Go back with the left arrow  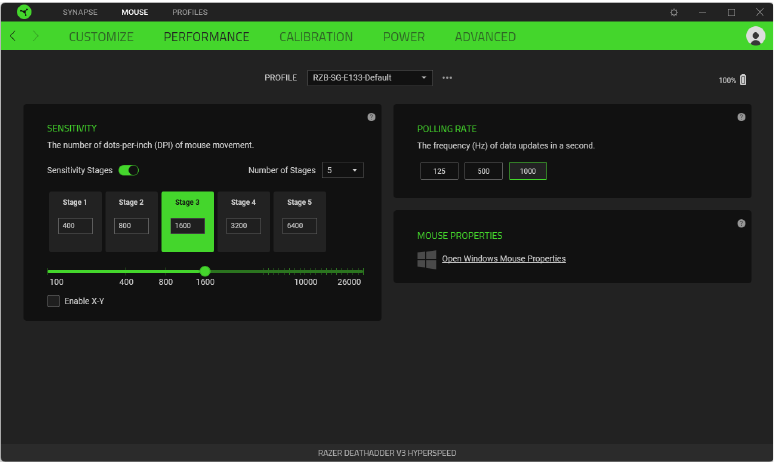click(13, 36)
